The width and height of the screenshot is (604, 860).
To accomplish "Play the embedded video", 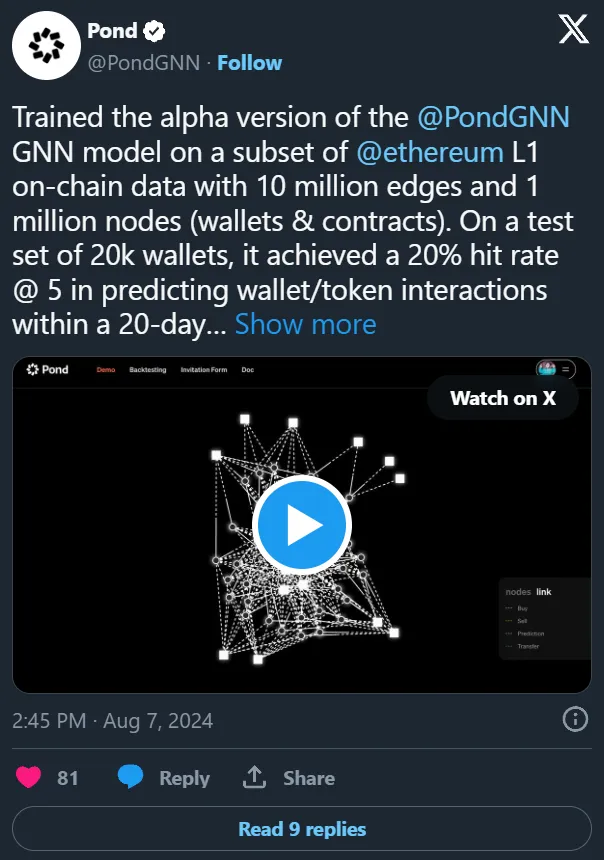I will point(301,525).
